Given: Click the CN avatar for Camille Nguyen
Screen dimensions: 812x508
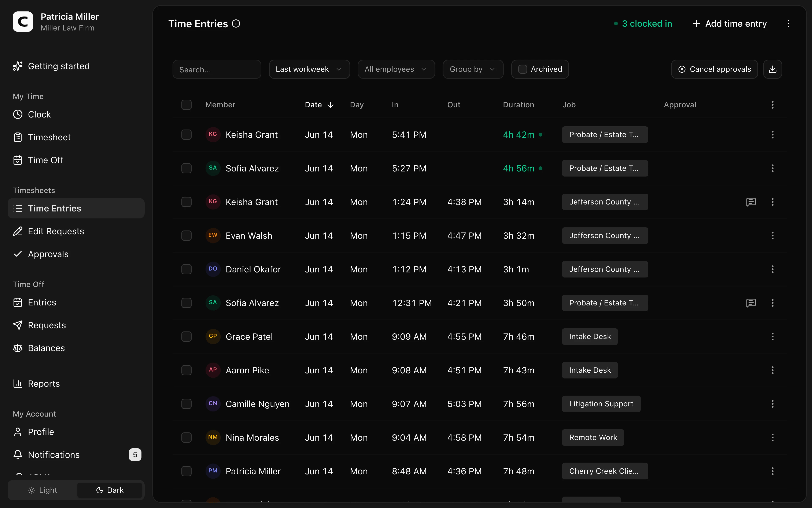Looking at the screenshot, I should [x=213, y=403].
